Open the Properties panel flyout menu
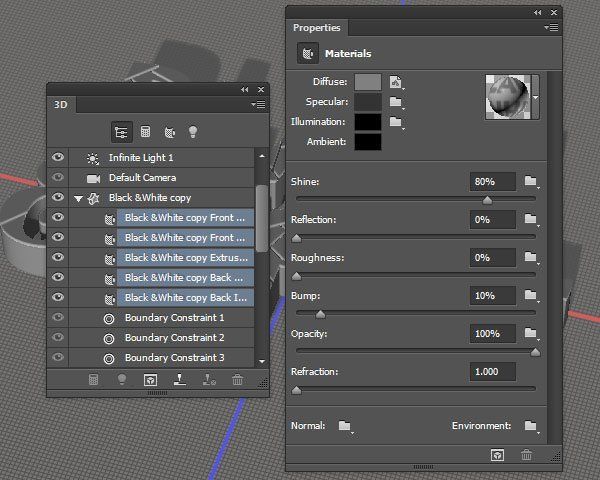This screenshot has width=600, height=480. tap(551, 28)
